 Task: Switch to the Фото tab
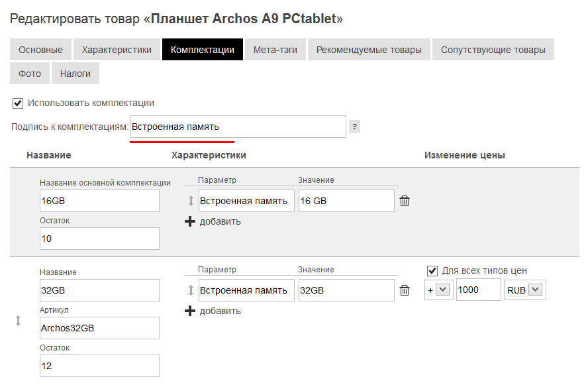(x=30, y=74)
